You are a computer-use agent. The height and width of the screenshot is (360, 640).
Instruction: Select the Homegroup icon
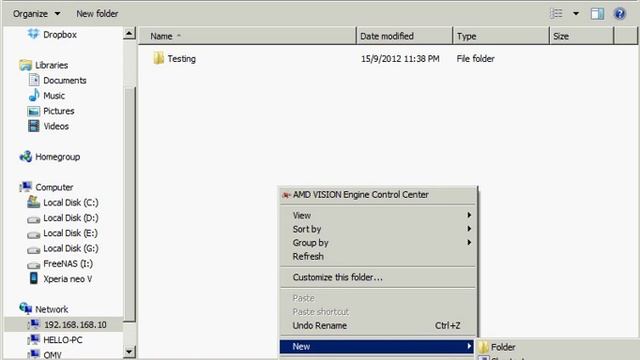pos(25,156)
